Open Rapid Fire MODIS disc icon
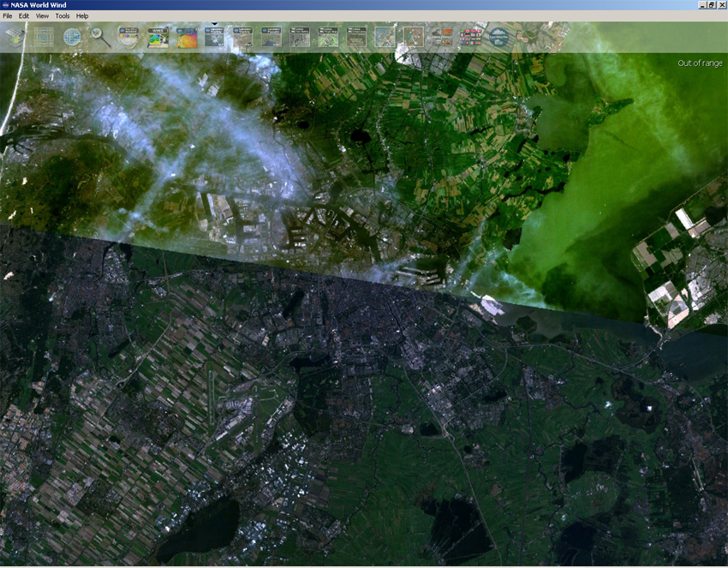Screen dimensions: 728x568 pos(129,37)
